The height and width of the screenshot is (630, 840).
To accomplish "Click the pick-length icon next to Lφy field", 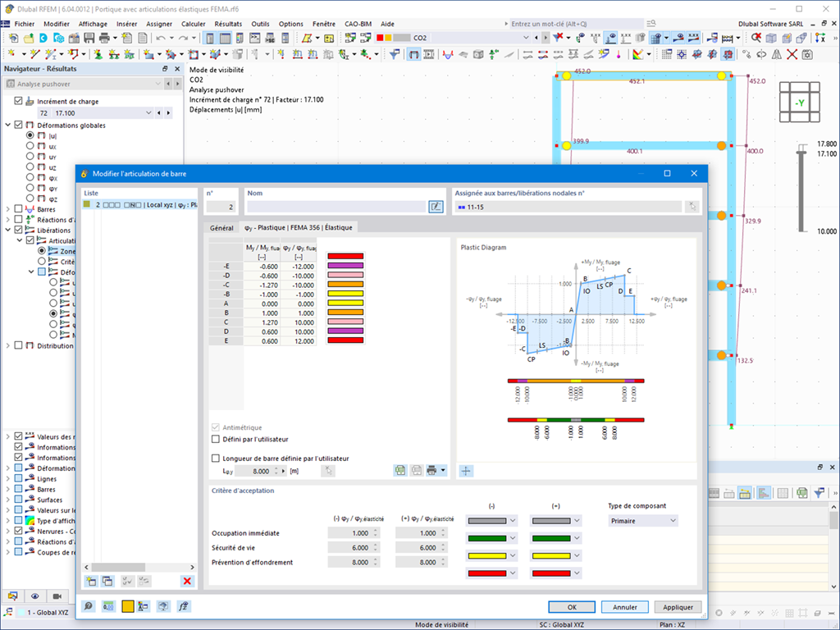I will coord(328,471).
